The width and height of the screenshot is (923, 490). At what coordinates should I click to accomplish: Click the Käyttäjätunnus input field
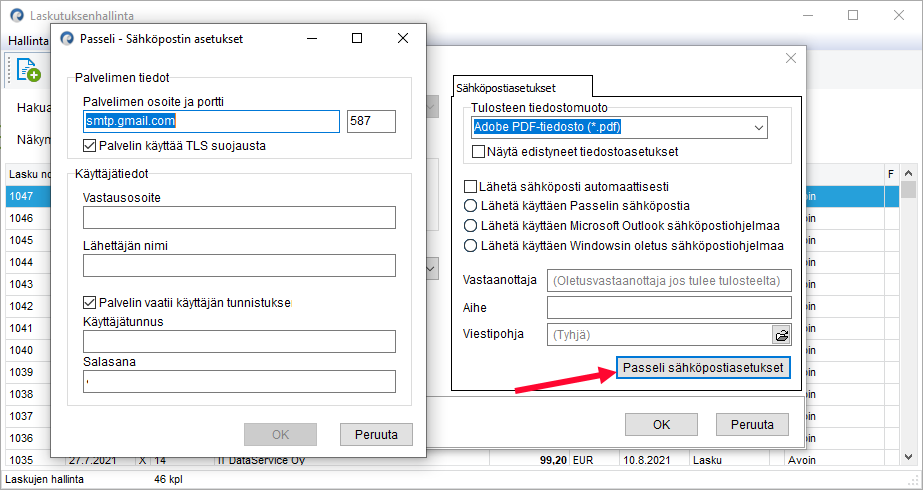[239, 342]
